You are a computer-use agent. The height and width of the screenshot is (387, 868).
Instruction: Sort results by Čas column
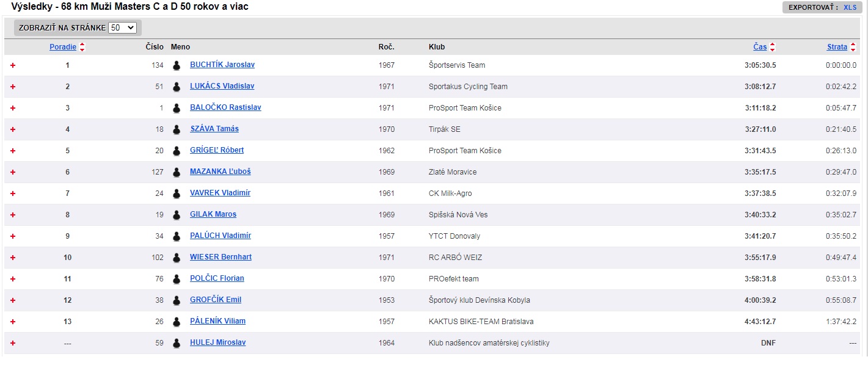(x=759, y=47)
